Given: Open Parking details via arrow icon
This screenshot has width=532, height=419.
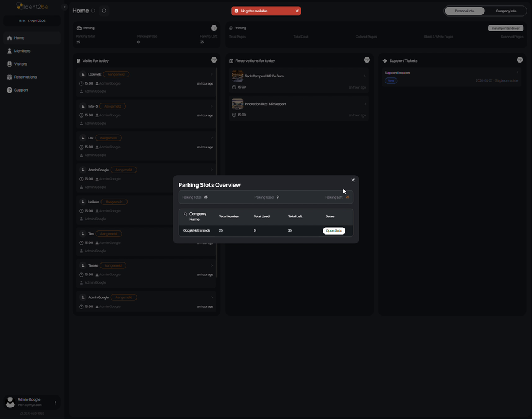Looking at the screenshot, I should [x=214, y=28].
